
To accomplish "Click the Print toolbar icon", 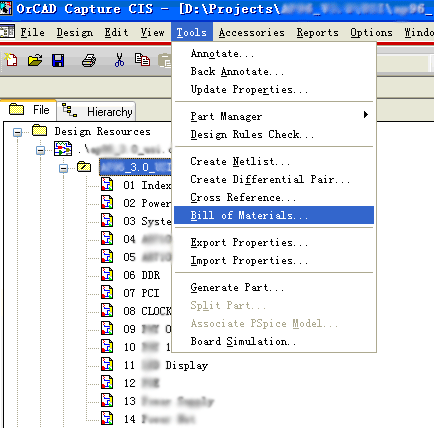I will 89,61.
